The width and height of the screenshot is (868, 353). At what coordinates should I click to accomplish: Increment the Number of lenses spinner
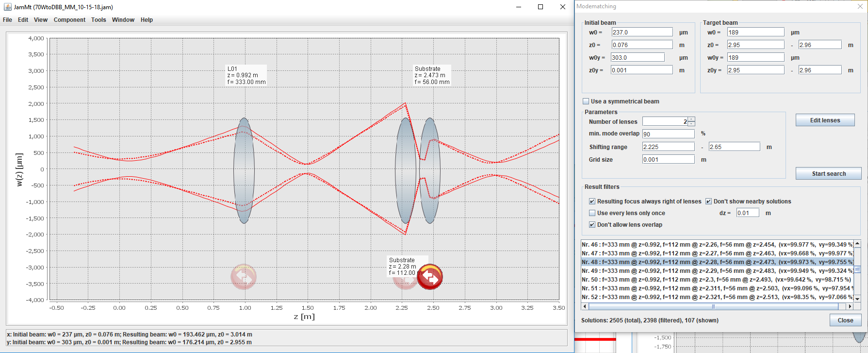[x=691, y=119]
